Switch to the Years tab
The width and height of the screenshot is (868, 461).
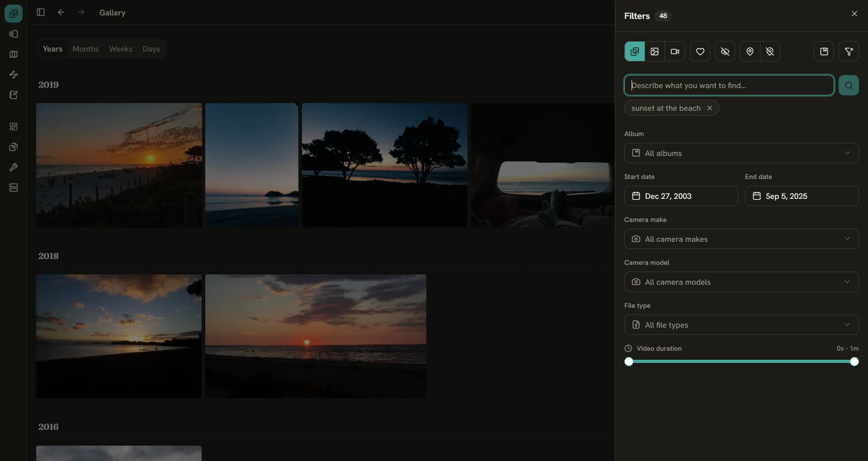tap(52, 49)
